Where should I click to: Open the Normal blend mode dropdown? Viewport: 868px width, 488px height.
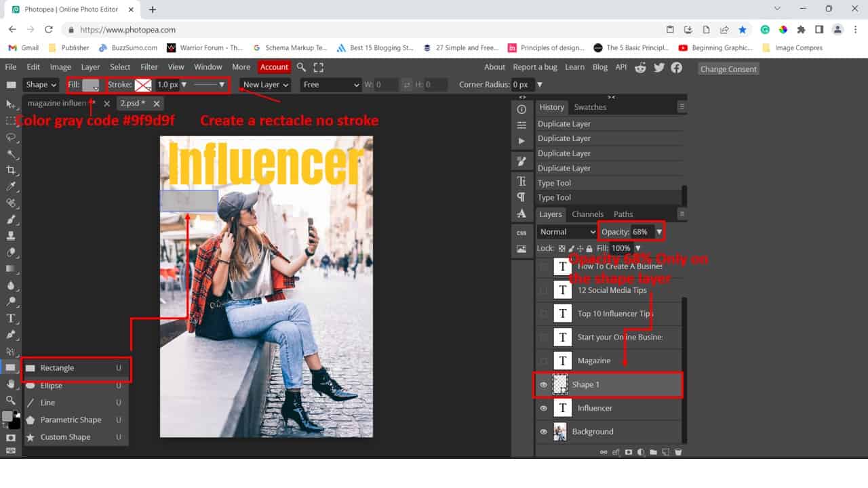coord(567,232)
